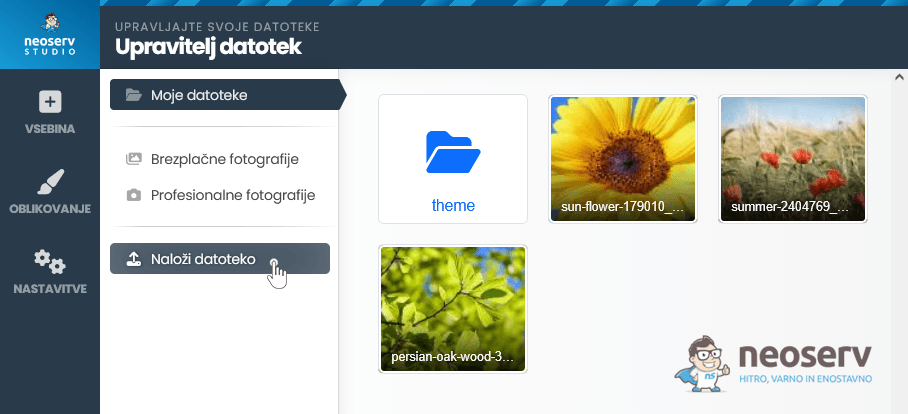This screenshot has height=414, width=908.
Task: Click the scrollbar up arrow
Action: point(899,77)
